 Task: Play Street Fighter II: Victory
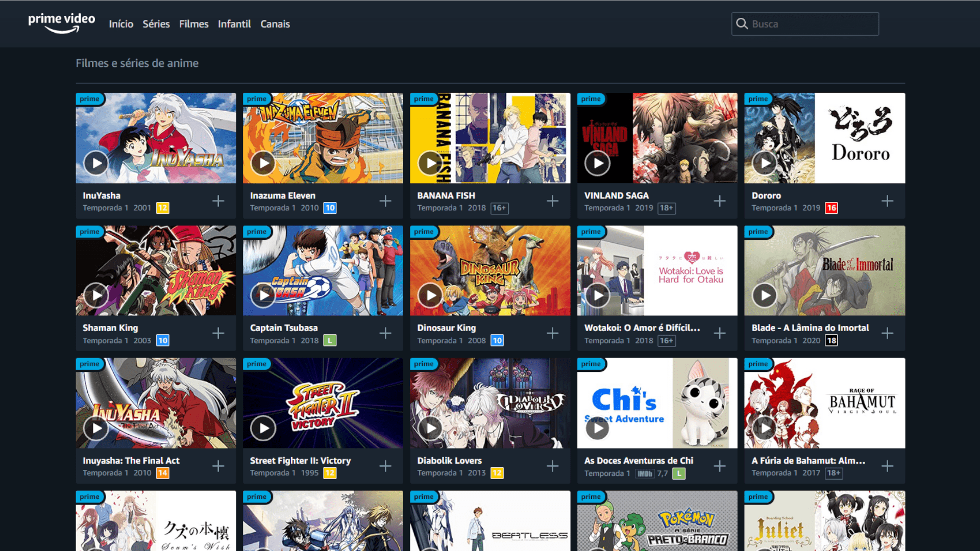[263, 428]
